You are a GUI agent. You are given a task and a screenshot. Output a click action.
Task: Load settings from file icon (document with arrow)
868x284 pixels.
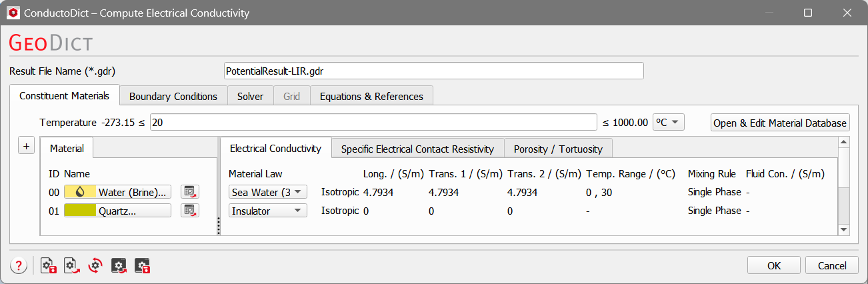click(72, 265)
